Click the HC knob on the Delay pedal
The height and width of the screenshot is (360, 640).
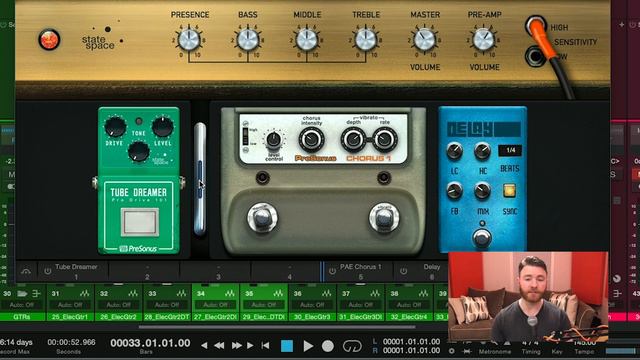[482, 151]
